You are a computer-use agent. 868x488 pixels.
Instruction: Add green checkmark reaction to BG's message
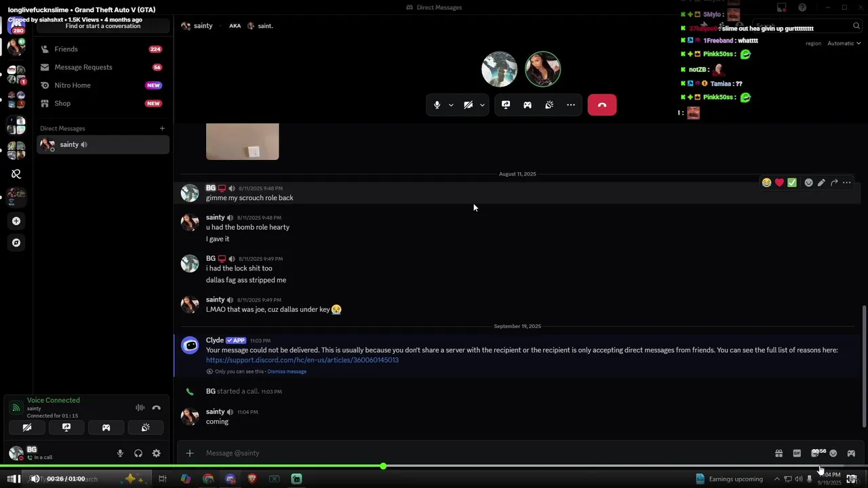[x=792, y=182]
